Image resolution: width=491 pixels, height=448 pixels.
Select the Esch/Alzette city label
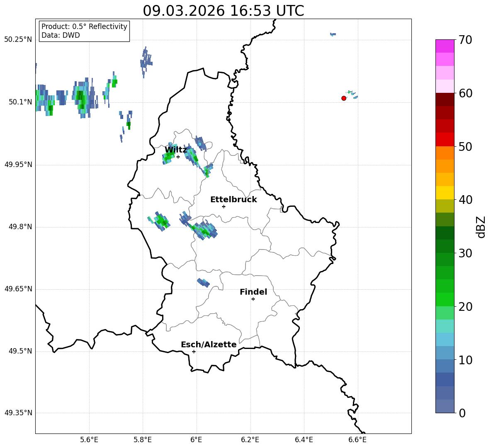coord(208,345)
